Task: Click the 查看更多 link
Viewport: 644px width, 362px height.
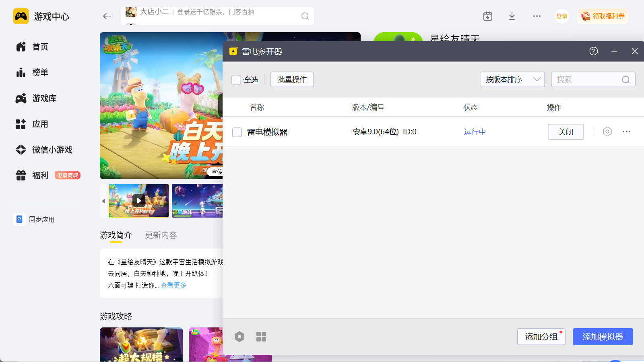Action: (173, 285)
